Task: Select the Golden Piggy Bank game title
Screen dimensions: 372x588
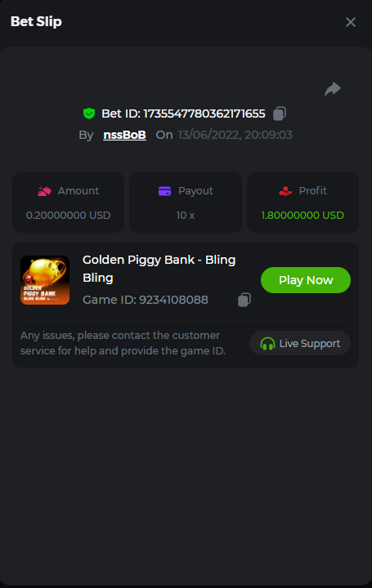Action: click(159, 269)
